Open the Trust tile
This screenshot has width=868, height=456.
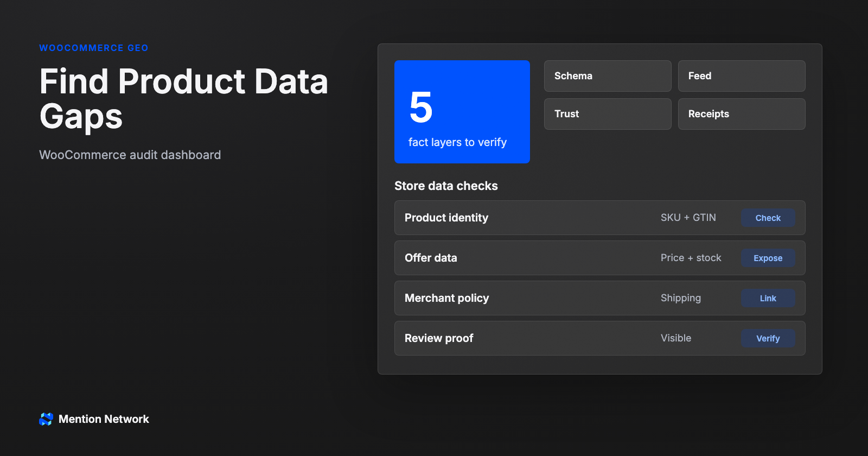tap(608, 114)
